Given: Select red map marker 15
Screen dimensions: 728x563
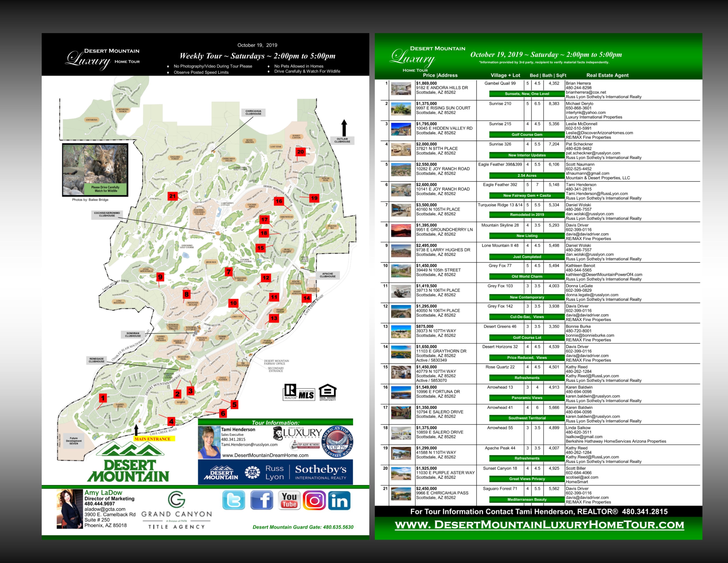Looking at the screenshot, I should 261,248.
